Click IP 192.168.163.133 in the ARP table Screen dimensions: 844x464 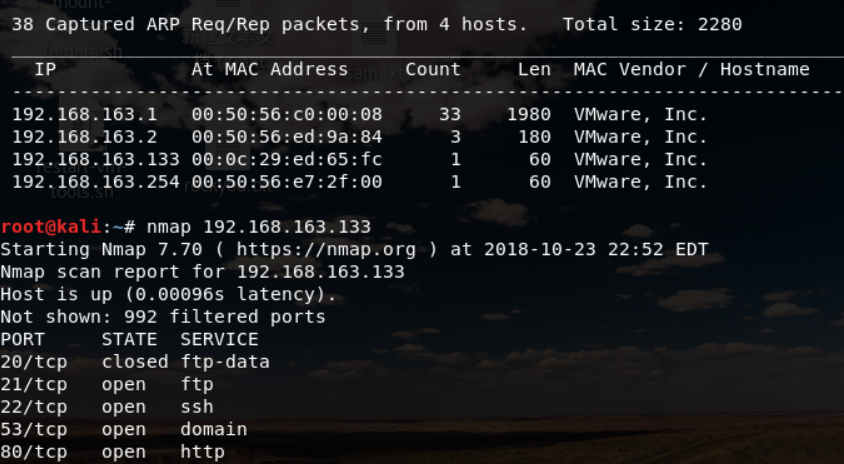tap(95, 160)
